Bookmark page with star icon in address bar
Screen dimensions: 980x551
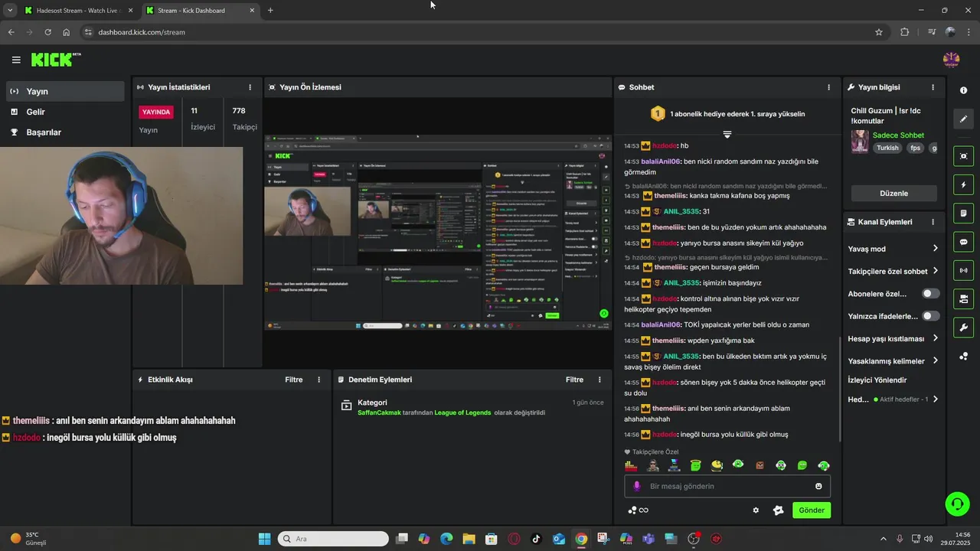[879, 32]
